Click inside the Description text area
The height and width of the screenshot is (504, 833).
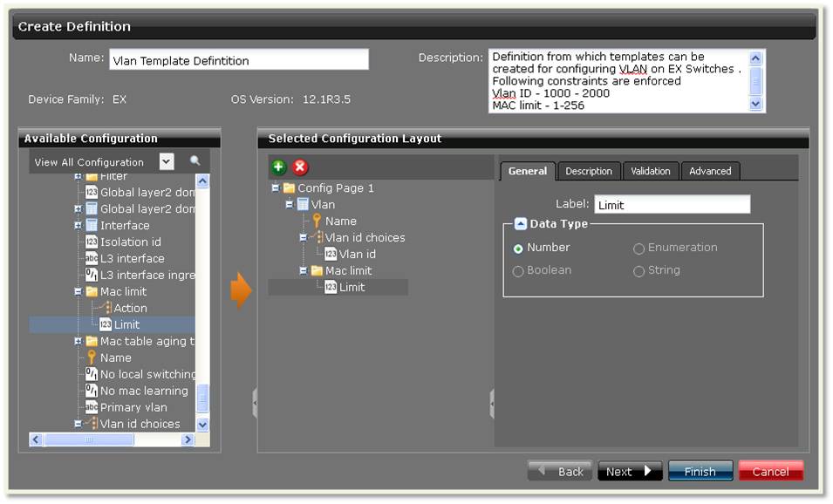[618, 81]
